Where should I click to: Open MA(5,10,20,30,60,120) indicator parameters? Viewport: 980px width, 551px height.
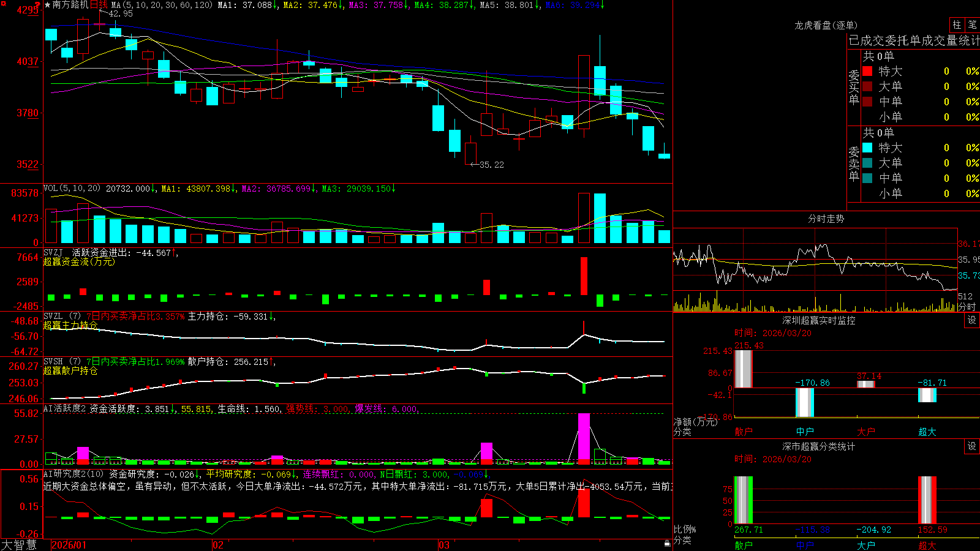pyautogui.click(x=162, y=5)
